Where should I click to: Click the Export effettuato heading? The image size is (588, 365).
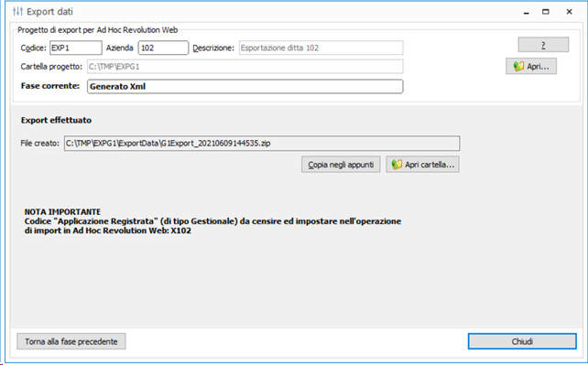(x=56, y=120)
